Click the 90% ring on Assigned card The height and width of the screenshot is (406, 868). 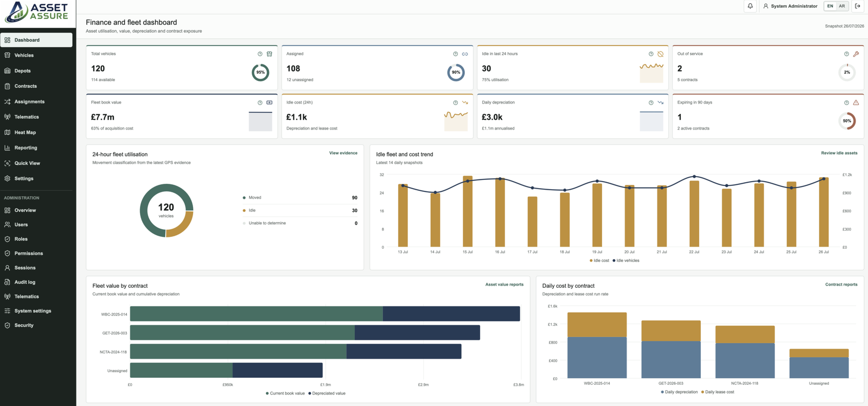pyautogui.click(x=456, y=72)
